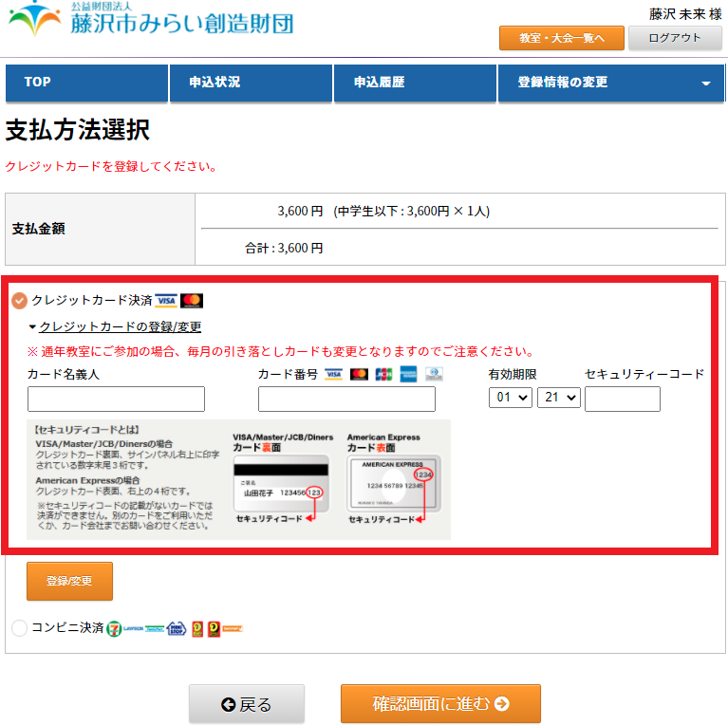Expand the 登録情報の変更 menu
Screen dimensions: 728x725
611,83
